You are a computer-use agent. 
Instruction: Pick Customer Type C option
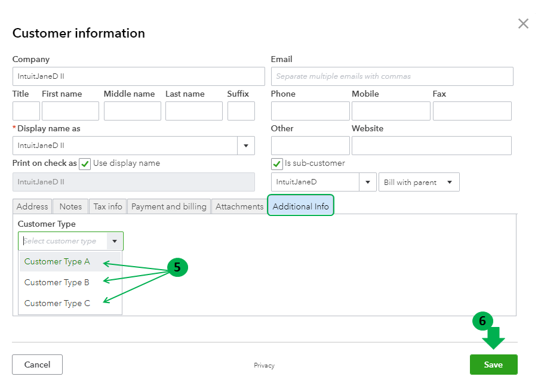[x=57, y=303]
